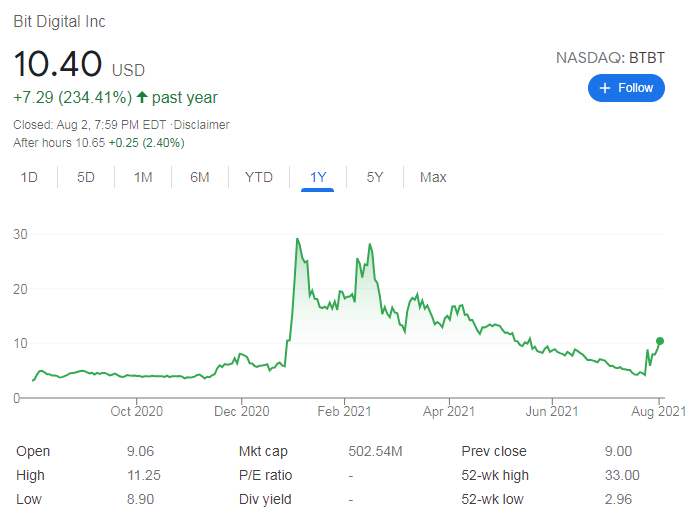Click the Div yield label

265,499
